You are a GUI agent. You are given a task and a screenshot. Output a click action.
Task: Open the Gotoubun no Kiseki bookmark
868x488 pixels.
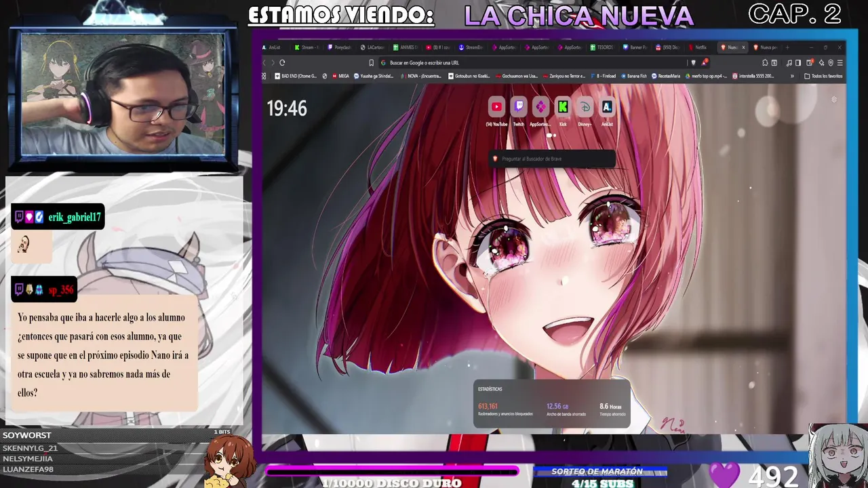click(x=469, y=76)
